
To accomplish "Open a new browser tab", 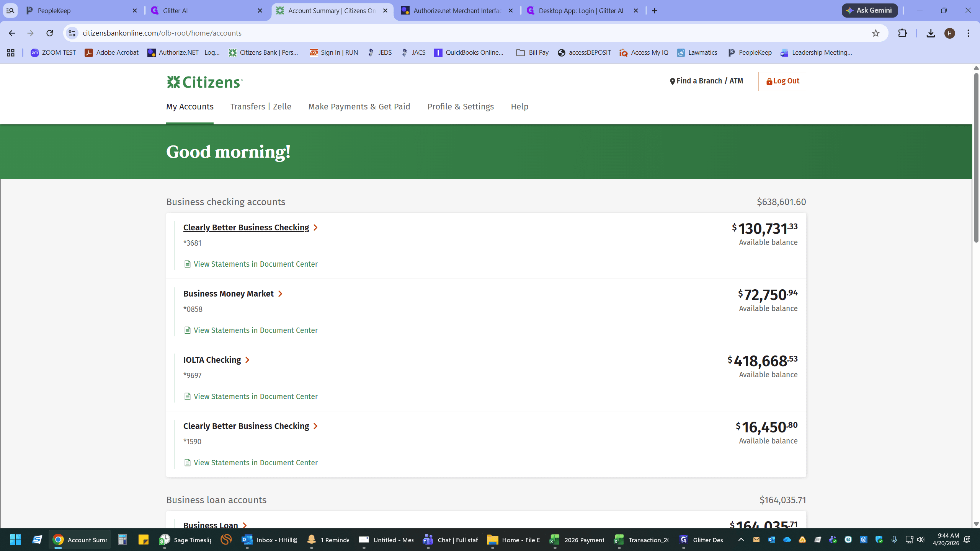I will click(655, 11).
